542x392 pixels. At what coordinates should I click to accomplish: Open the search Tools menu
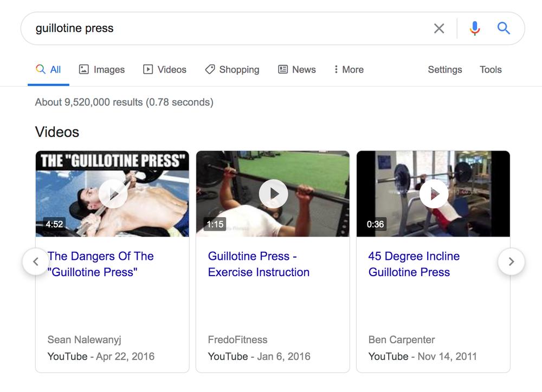(491, 69)
